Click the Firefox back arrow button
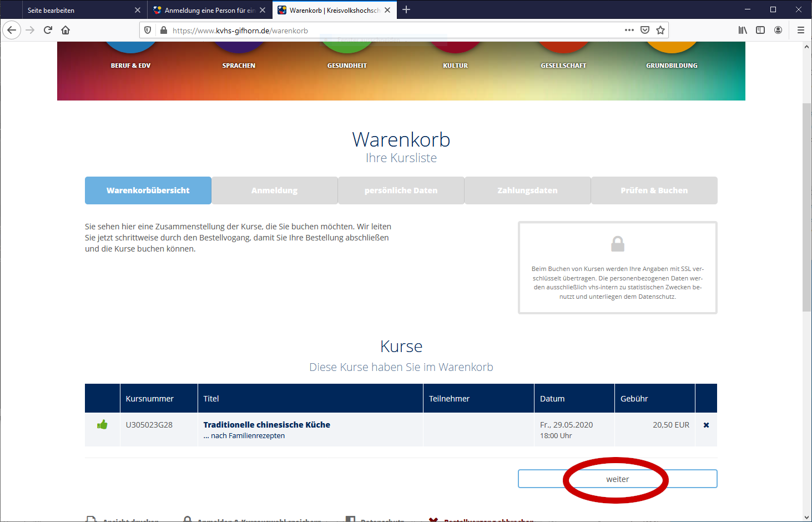The height and width of the screenshot is (522, 812). click(x=12, y=30)
